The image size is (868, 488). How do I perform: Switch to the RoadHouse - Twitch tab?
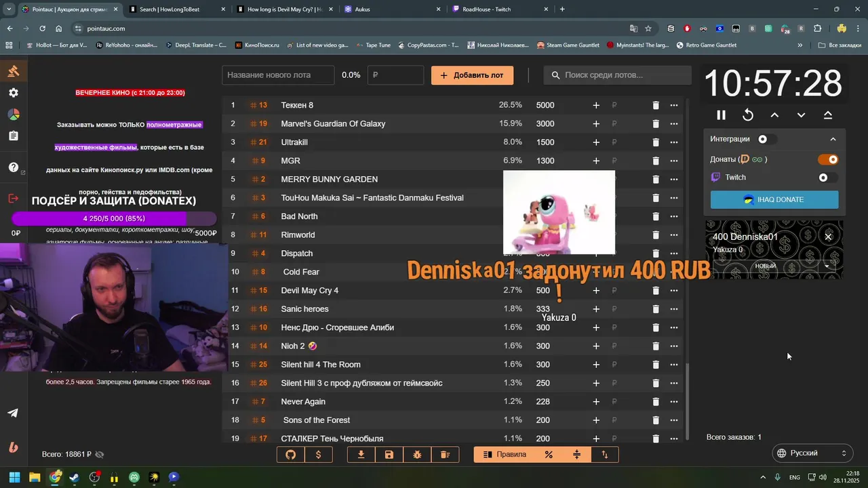499,9
